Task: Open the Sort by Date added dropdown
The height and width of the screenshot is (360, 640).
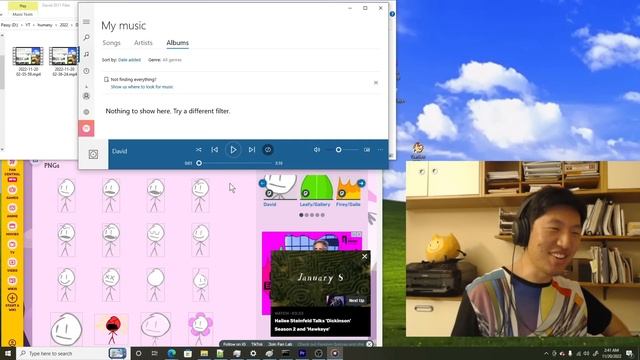Action: [129, 60]
